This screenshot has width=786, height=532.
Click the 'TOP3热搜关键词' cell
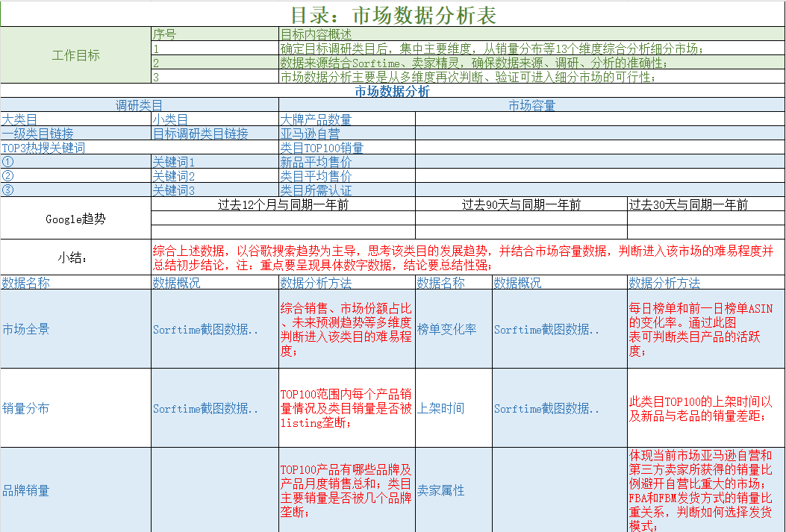(140, 147)
